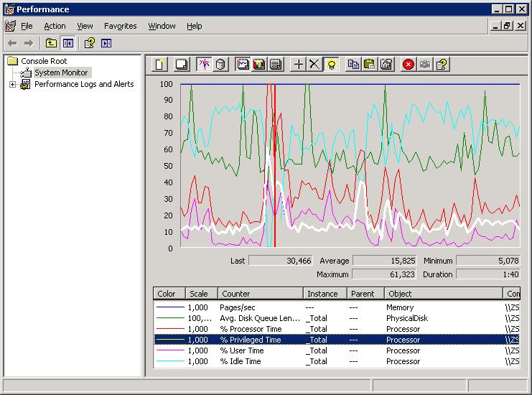Click the Add counter plus icon
The height and width of the screenshot is (395, 532).
pyautogui.click(x=299, y=65)
